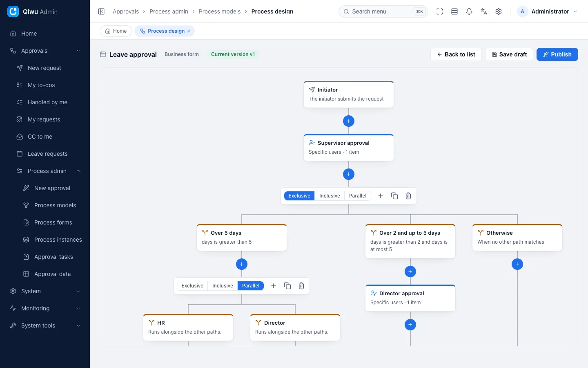Collapse the Approvals menu group
588x368 pixels.
[45, 51]
